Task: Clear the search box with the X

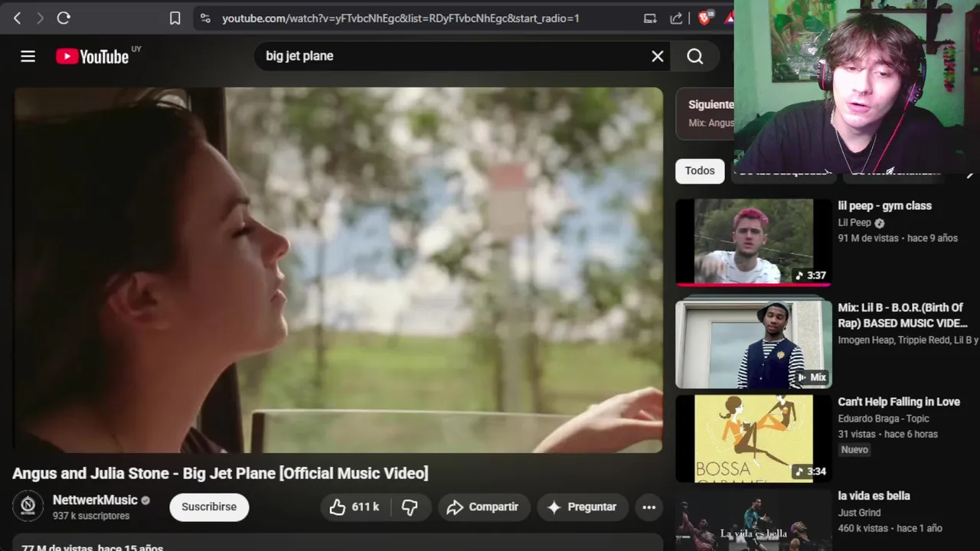Action: (x=657, y=56)
